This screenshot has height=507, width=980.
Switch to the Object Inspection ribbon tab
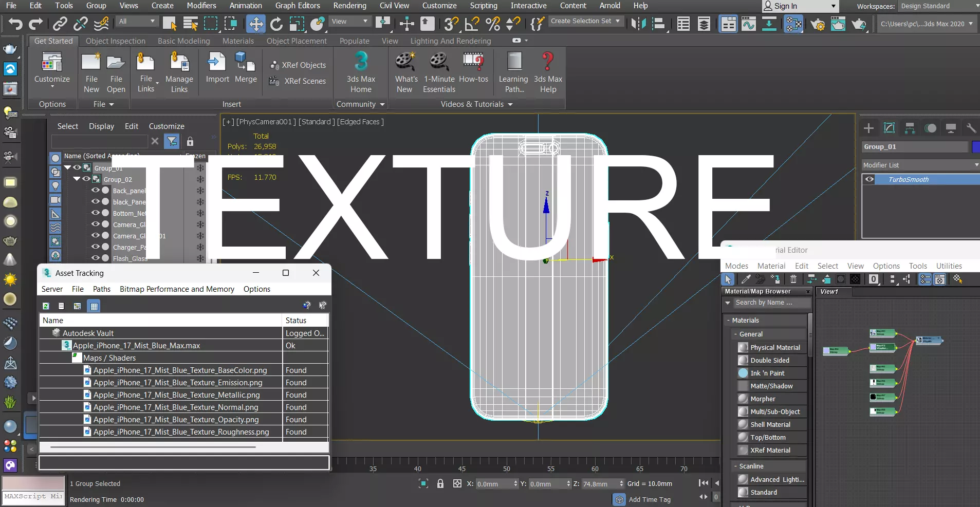[116, 41]
